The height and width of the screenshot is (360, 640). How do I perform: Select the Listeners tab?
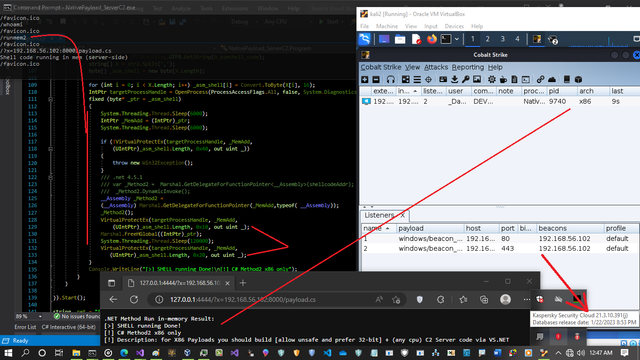click(x=379, y=215)
